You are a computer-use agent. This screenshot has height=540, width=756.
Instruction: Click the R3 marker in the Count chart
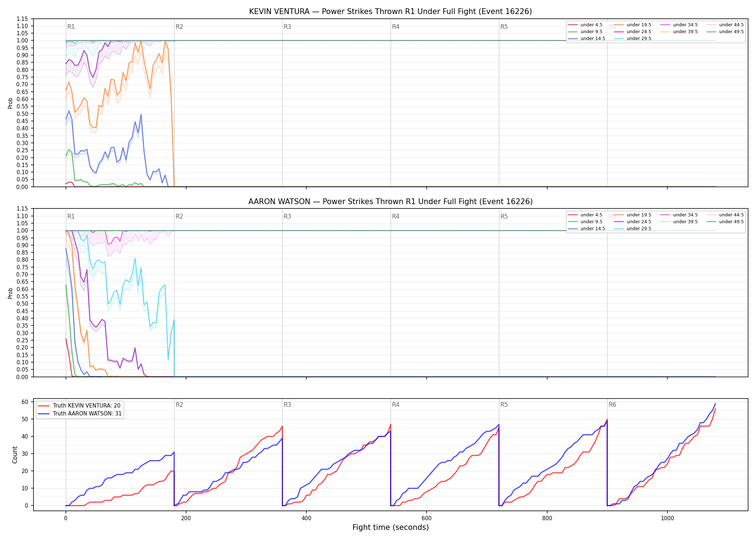click(x=287, y=405)
